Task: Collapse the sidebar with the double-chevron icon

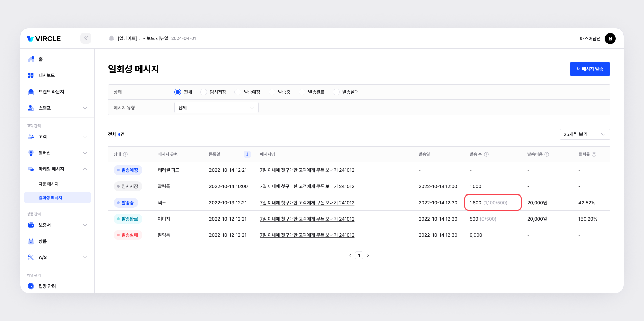Action: coord(86,38)
